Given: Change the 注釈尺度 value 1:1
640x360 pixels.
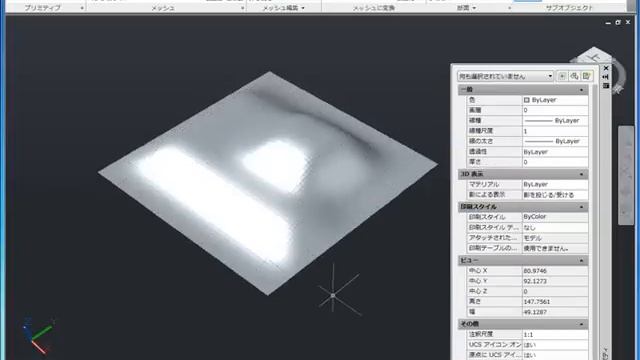Looking at the screenshot, I should click(x=555, y=334).
